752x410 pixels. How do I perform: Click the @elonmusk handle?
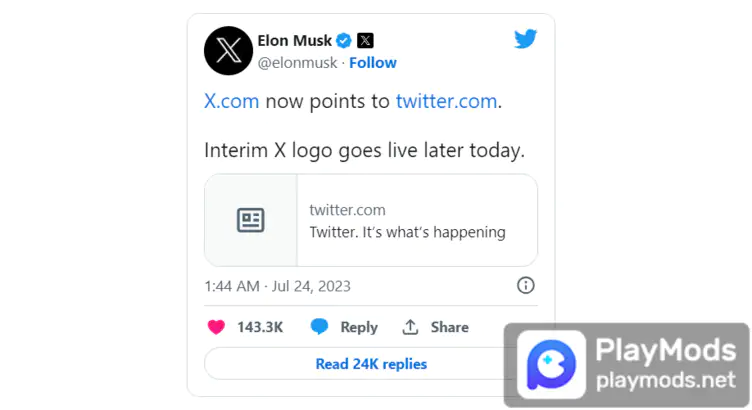(x=297, y=63)
